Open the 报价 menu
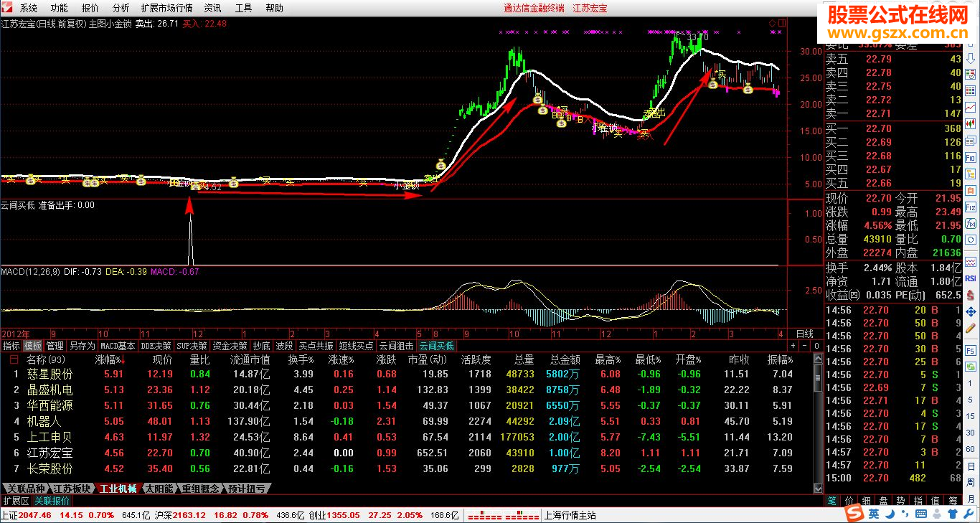The width and height of the screenshot is (980, 523). pos(90,8)
